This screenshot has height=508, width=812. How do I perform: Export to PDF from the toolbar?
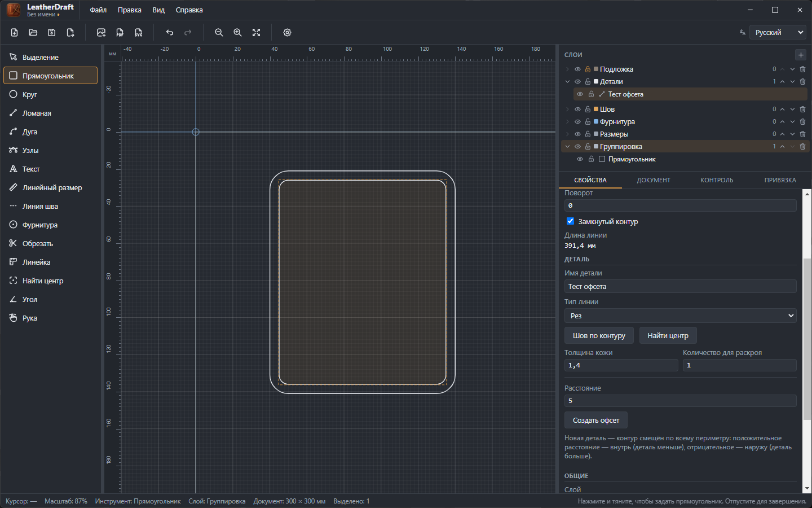[120, 33]
